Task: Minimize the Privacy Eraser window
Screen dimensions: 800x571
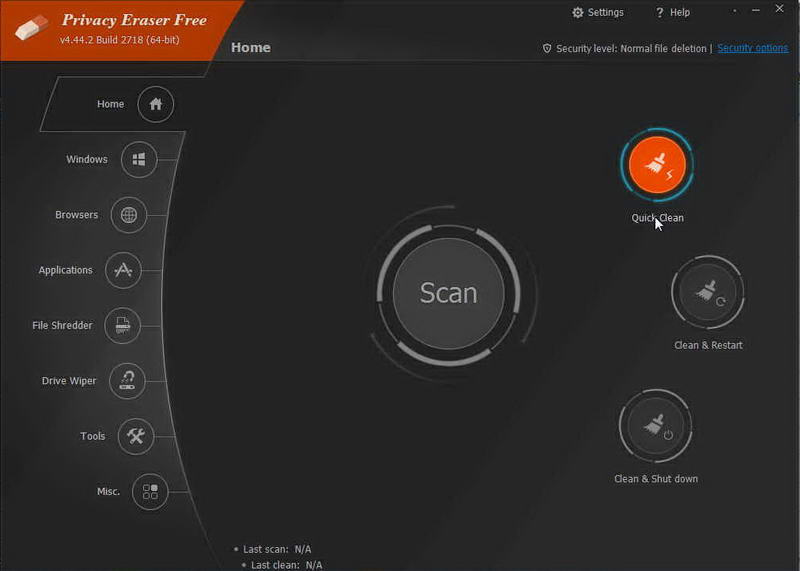Action: click(756, 10)
